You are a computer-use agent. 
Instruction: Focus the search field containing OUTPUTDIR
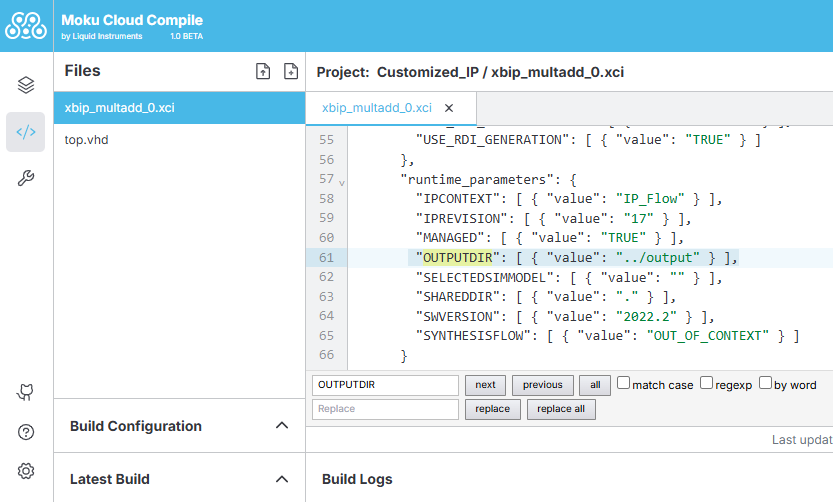[x=385, y=385]
